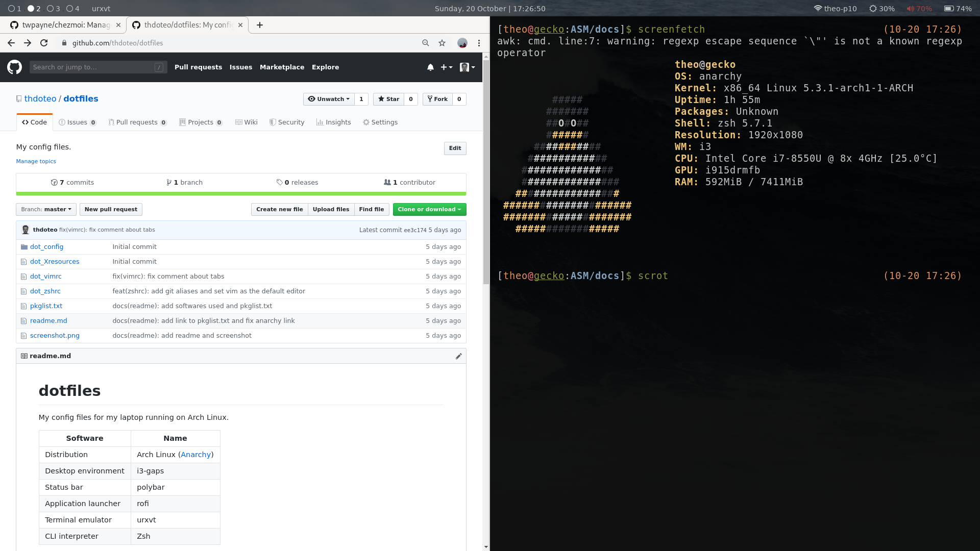Switch to the Insights tab

coord(333,122)
